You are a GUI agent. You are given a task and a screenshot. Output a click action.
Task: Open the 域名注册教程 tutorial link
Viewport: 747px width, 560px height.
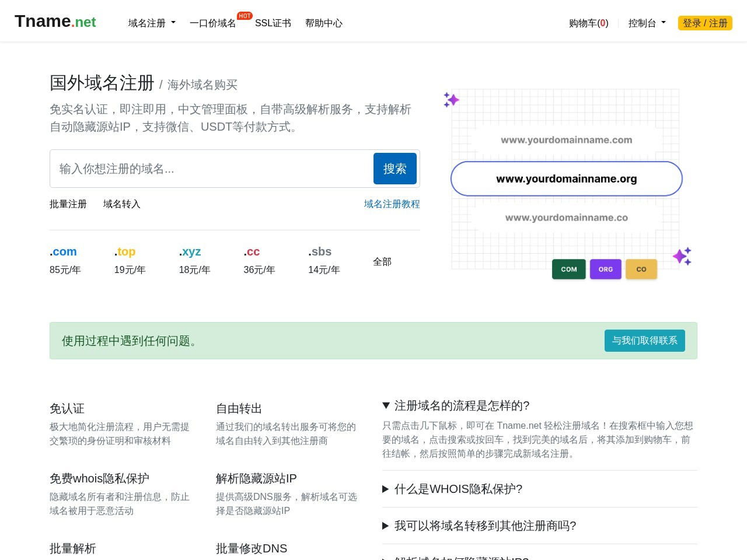(392, 204)
